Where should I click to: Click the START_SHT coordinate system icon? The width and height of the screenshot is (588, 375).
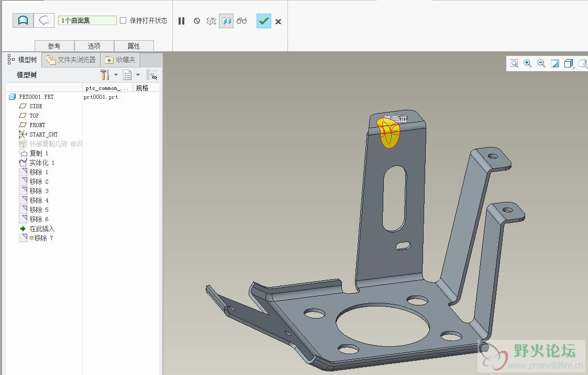click(x=23, y=134)
